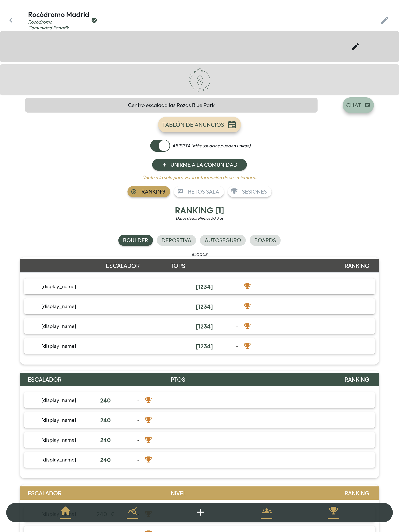The height and width of the screenshot is (532, 399).
Task: Open the community groups icon in bottom navigation
Action: click(266, 511)
